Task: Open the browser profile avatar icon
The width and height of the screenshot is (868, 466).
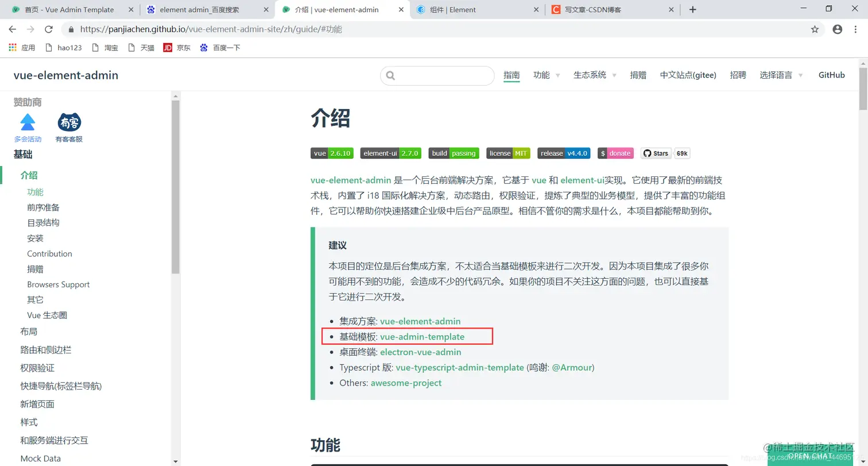Action: [838, 29]
